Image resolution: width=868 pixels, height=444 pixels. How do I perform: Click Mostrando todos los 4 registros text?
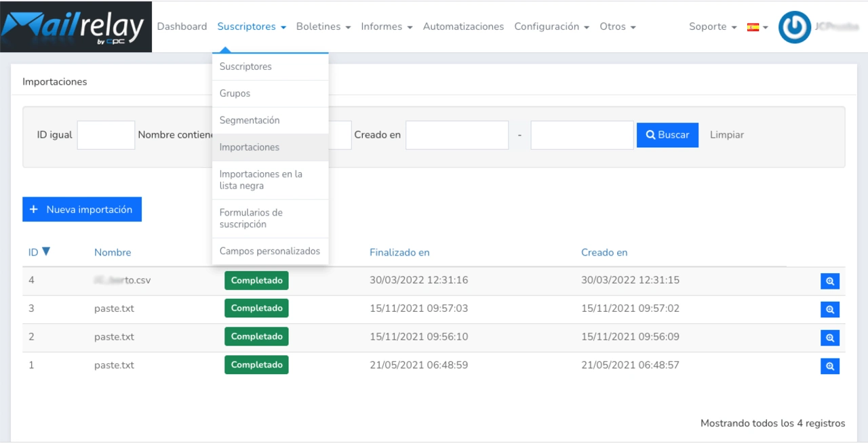773,423
